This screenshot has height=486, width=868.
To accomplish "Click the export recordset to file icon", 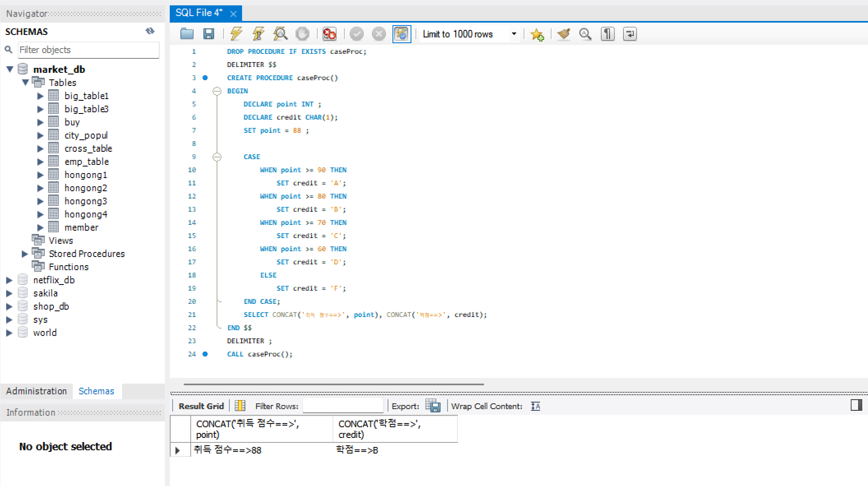I will point(433,406).
